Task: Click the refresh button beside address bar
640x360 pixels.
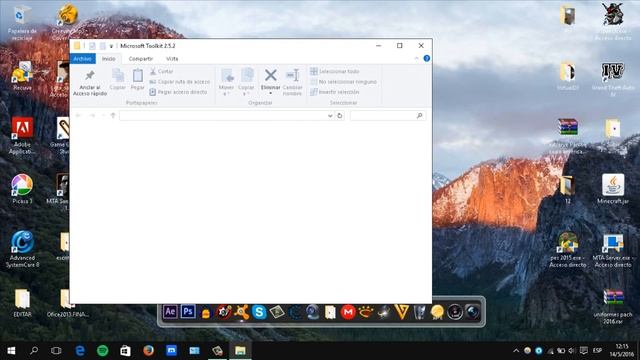Action: [340, 116]
